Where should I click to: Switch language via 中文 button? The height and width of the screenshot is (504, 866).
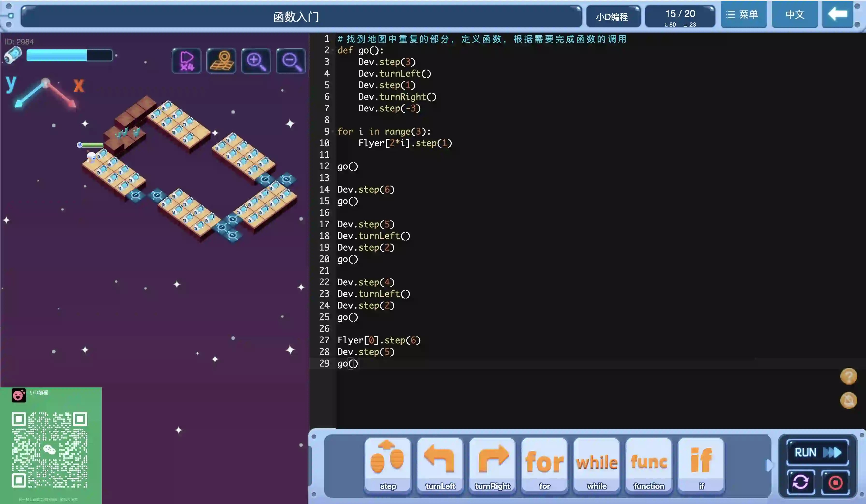794,14
